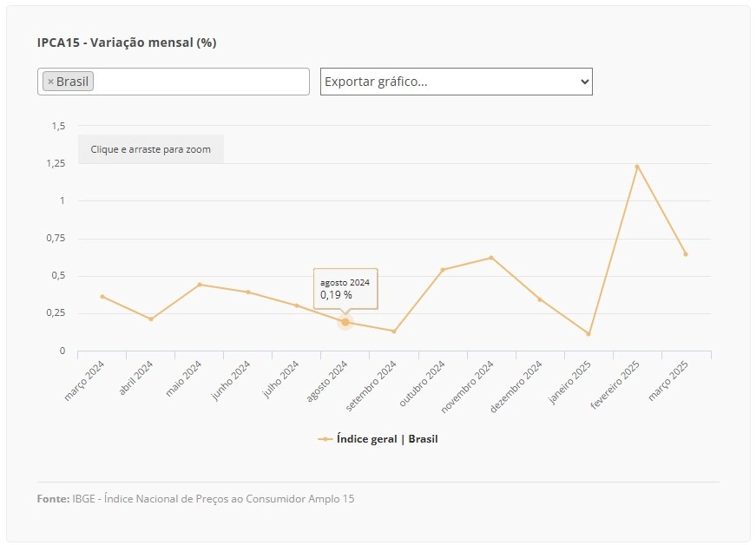This screenshot has height=545, width=756.
Task: Select the setembro 2024 data point
Action: 394,331
